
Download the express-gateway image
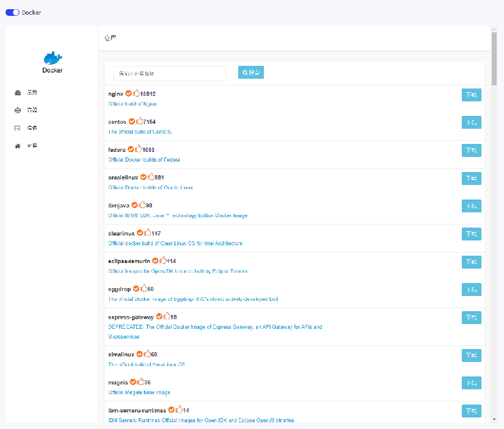[x=472, y=317]
